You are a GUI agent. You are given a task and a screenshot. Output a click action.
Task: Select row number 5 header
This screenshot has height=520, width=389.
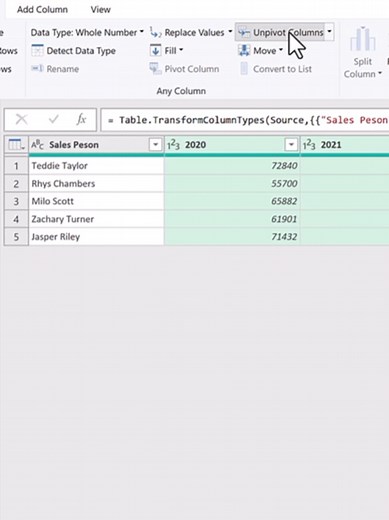(x=16, y=237)
